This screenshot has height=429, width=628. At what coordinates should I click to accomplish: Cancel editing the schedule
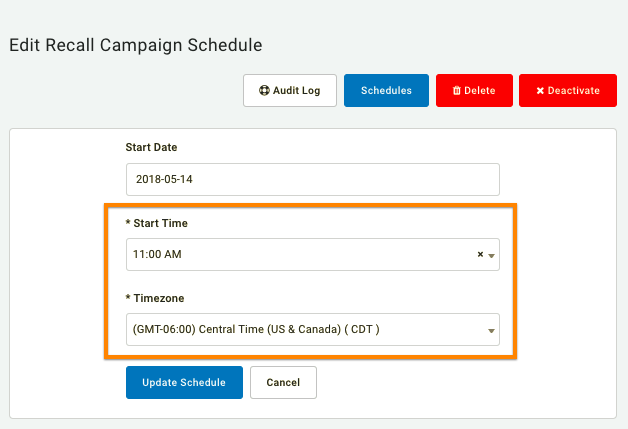(x=283, y=383)
